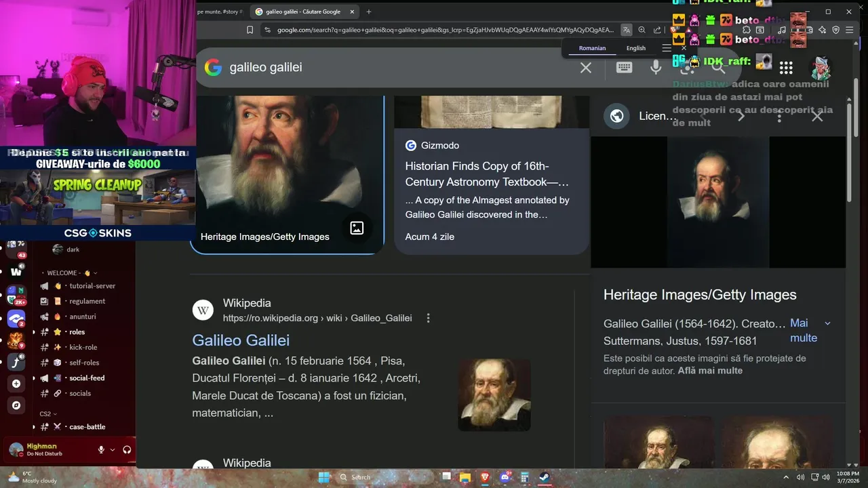The width and height of the screenshot is (868, 488).
Task: Open the Add a Server button in Discord
Action: [16, 384]
